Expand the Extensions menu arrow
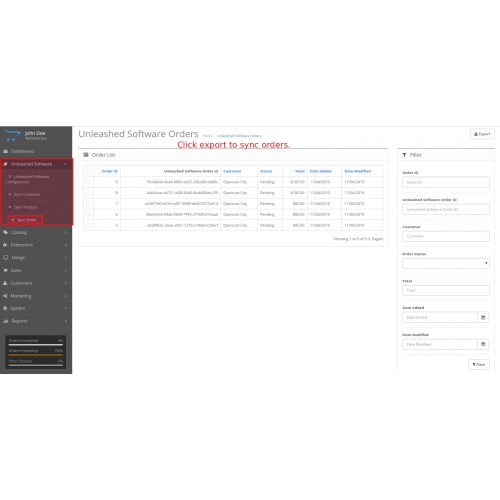 point(66,245)
